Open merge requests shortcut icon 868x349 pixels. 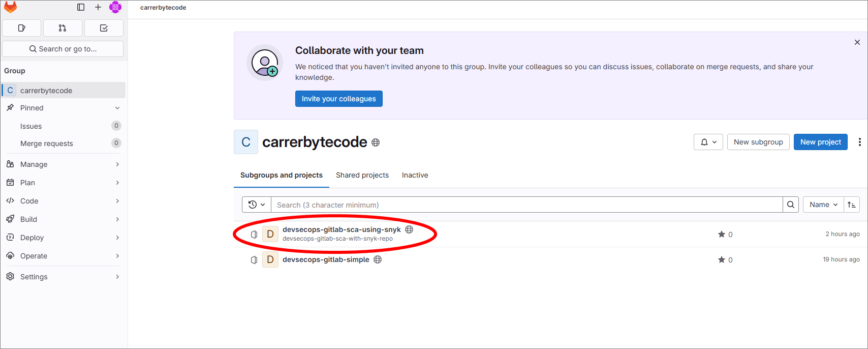pyautogui.click(x=63, y=28)
